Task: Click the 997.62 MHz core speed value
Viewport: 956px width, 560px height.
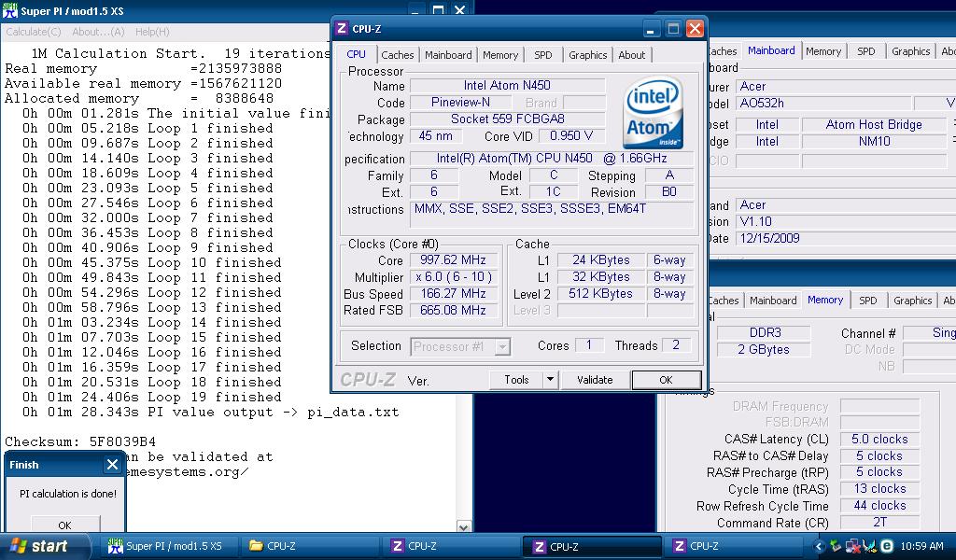Action: click(453, 260)
